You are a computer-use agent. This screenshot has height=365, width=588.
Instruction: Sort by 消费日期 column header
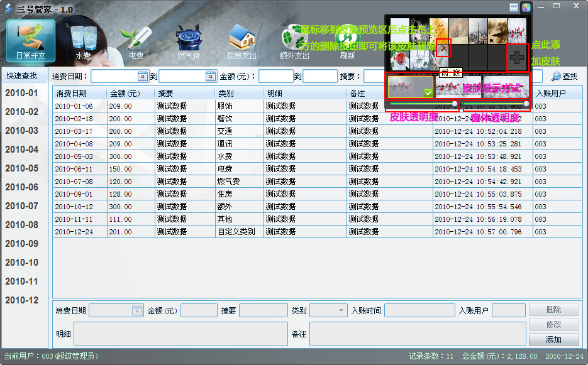(80, 94)
